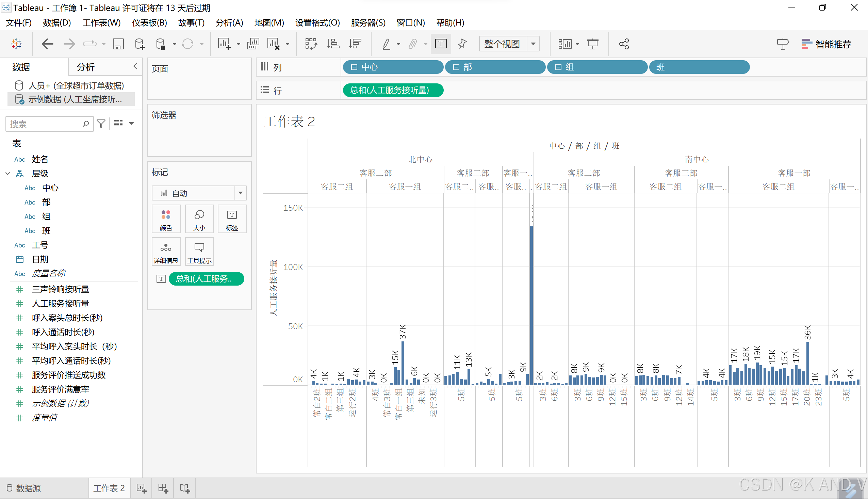Click the sort ascending toolbar icon
This screenshot has width=868, height=499.
click(x=333, y=44)
